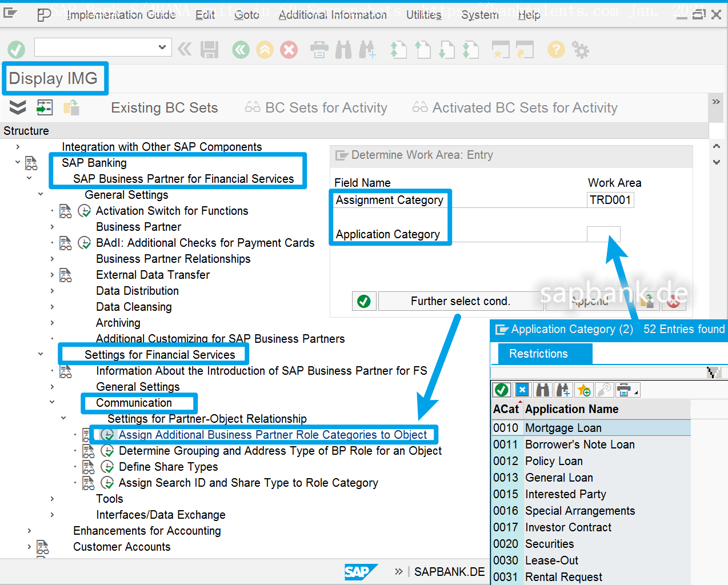This screenshot has width=728, height=585.
Task: Open the Edit menu
Action: [205, 15]
